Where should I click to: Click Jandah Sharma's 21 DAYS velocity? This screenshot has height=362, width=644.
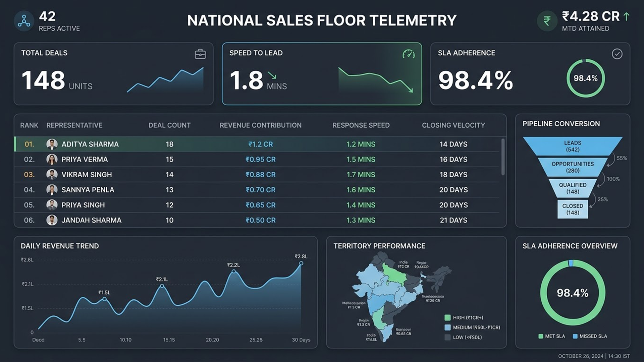[x=453, y=220]
